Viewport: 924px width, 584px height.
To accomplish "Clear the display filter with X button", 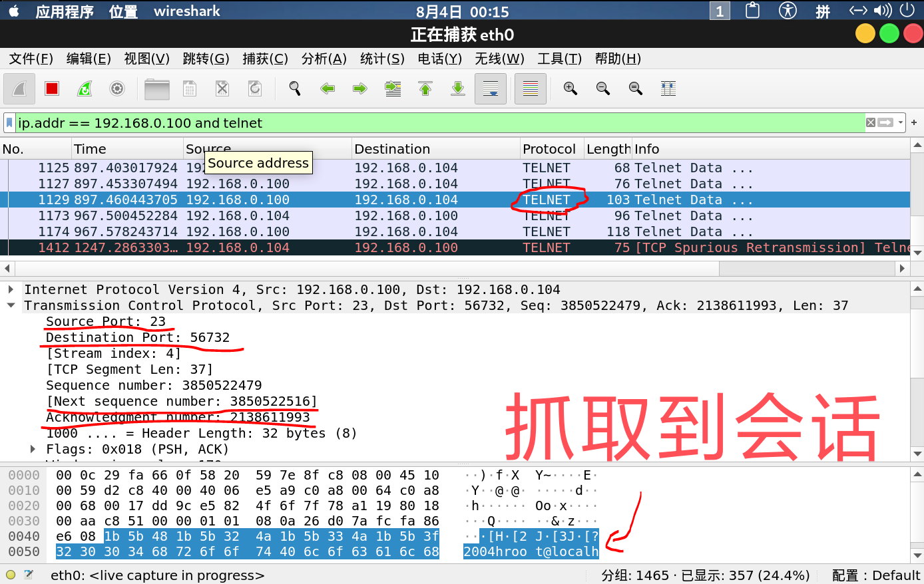I will click(871, 122).
